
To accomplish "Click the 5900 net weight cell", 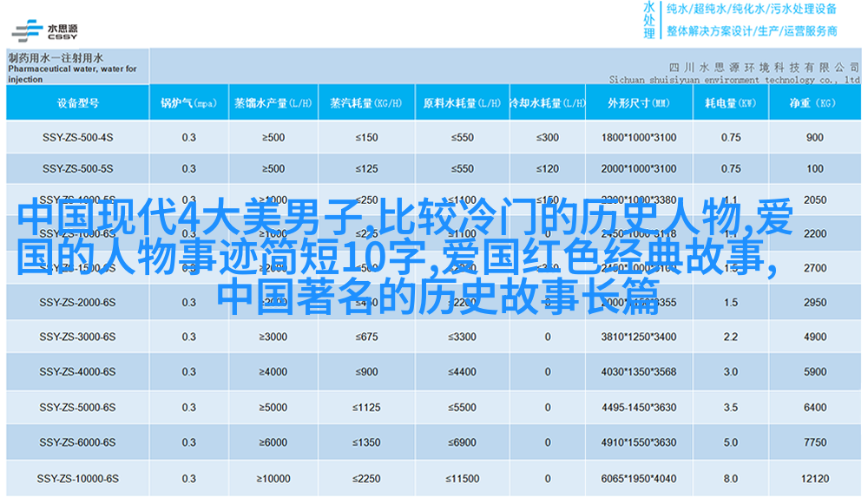I will 815,372.
